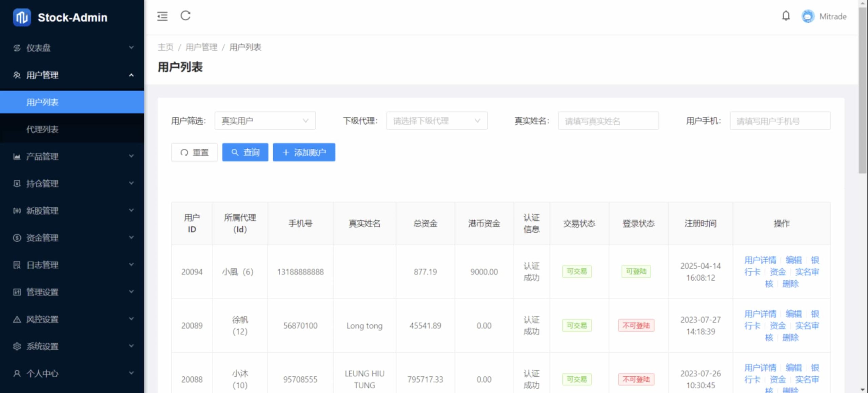
Task: Click the page refresh icon
Action: (x=185, y=16)
